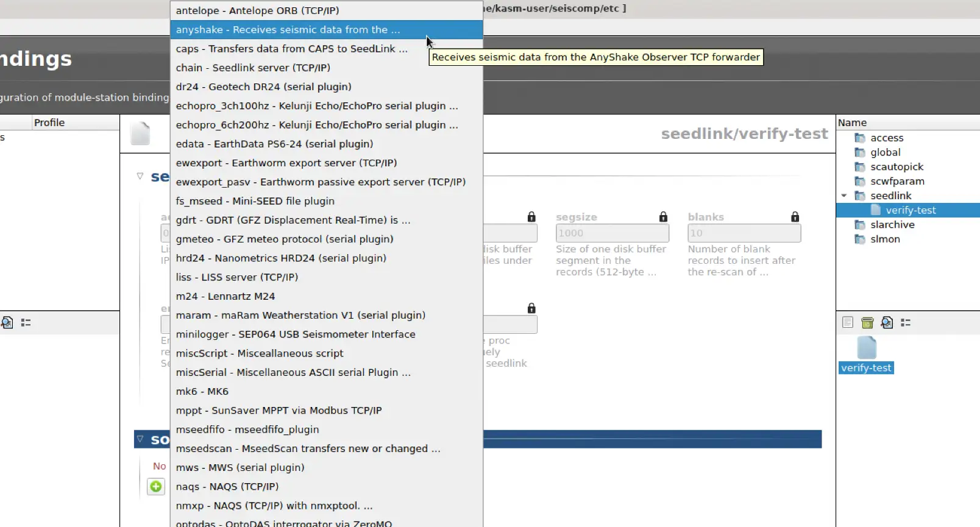The width and height of the screenshot is (980, 527).
Task: Click the segsize input field showing 1000
Action: click(612, 233)
